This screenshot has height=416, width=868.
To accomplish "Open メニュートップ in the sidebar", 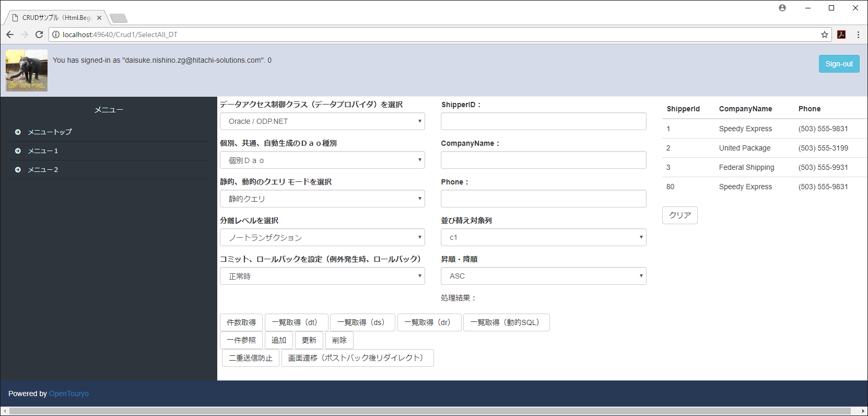I will click(x=50, y=132).
